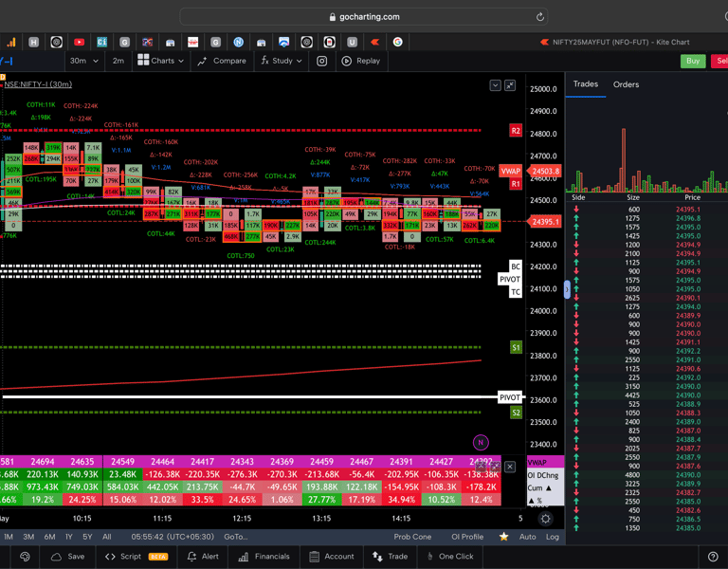Image resolution: width=728 pixels, height=569 pixels.
Task: Toggle Log scale mode
Action: pyautogui.click(x=553, y=537)
